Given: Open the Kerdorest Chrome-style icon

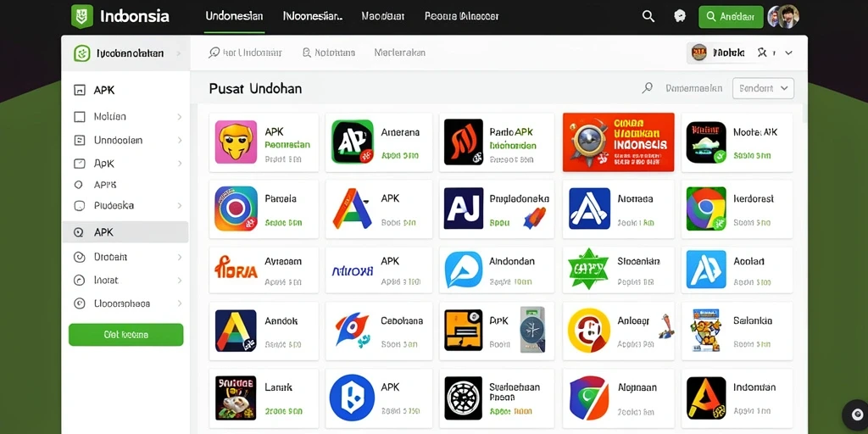Looking at the screenshot, I should tap(706, 209).
